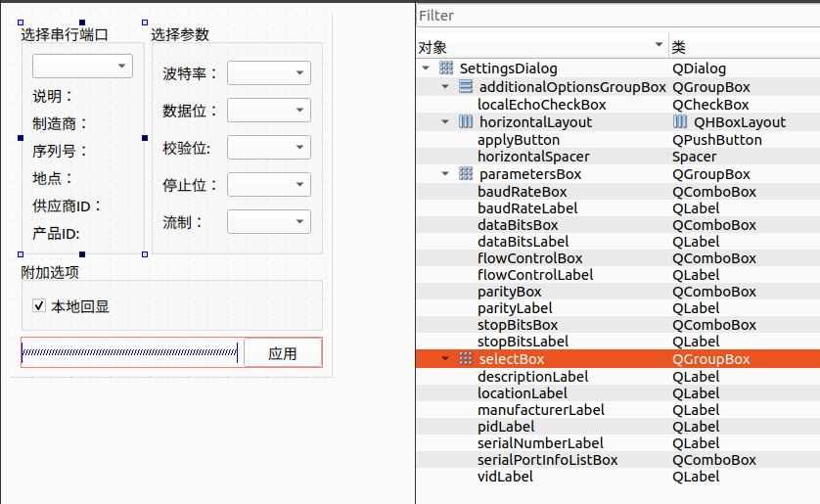
Task: Collapse the horizontalLayout tree node
Action: point(445,121)
